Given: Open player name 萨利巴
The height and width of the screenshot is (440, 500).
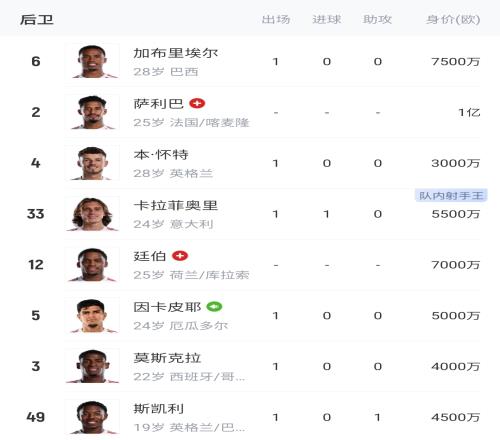Looking at the screenshot, I should [159, 104].
